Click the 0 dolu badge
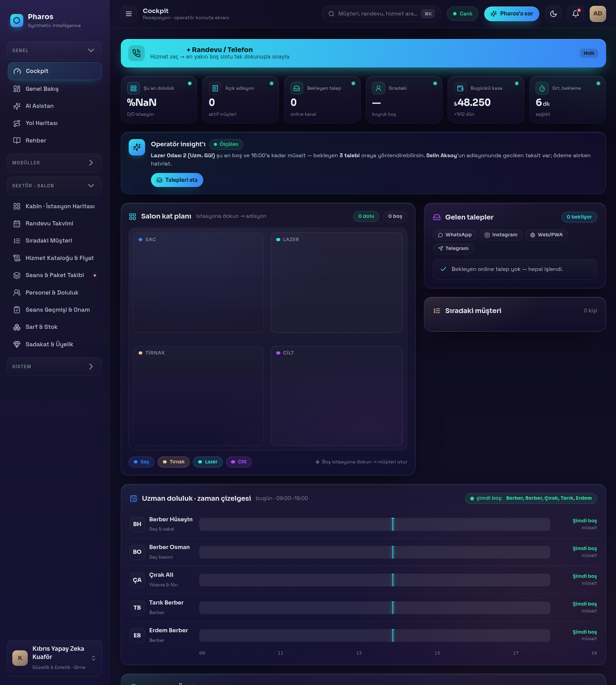This screenshot has width=616, height=685. [x=366, y=216]
